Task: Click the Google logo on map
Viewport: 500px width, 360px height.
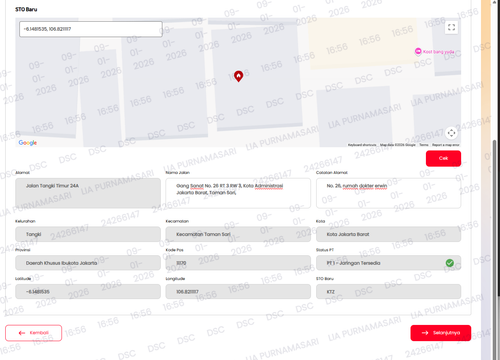Action: (28, 143)
